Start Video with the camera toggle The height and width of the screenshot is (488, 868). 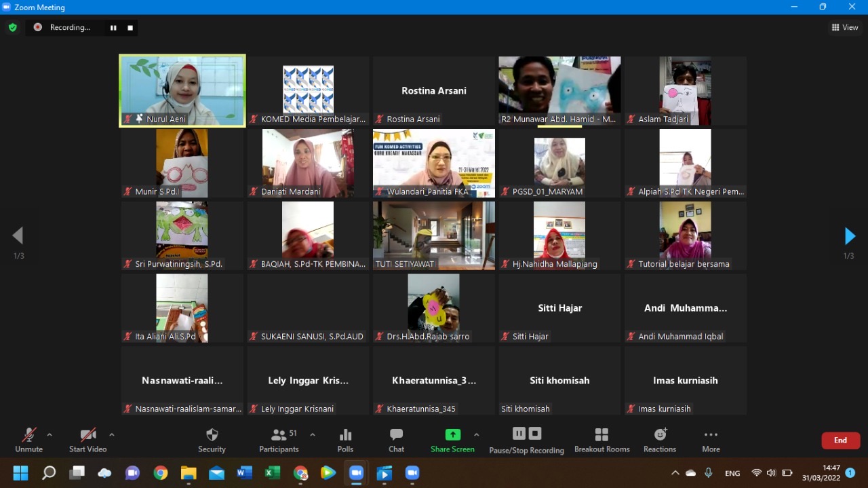pyautogui.click(x=87, y=440)
